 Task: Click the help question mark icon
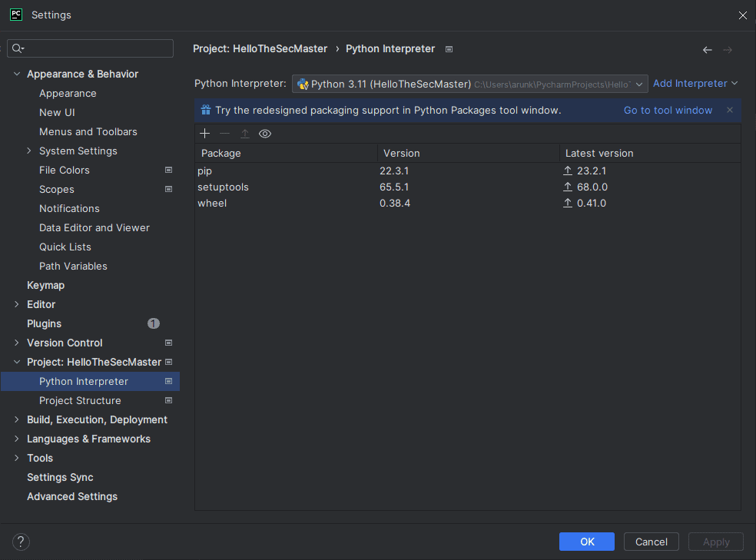click(21, 542)
